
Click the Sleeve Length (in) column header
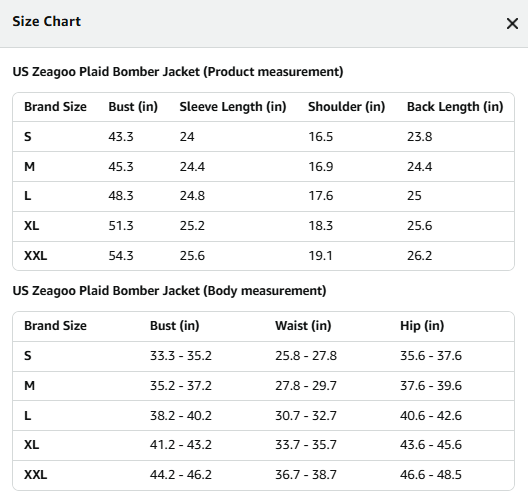coord(233,107)
